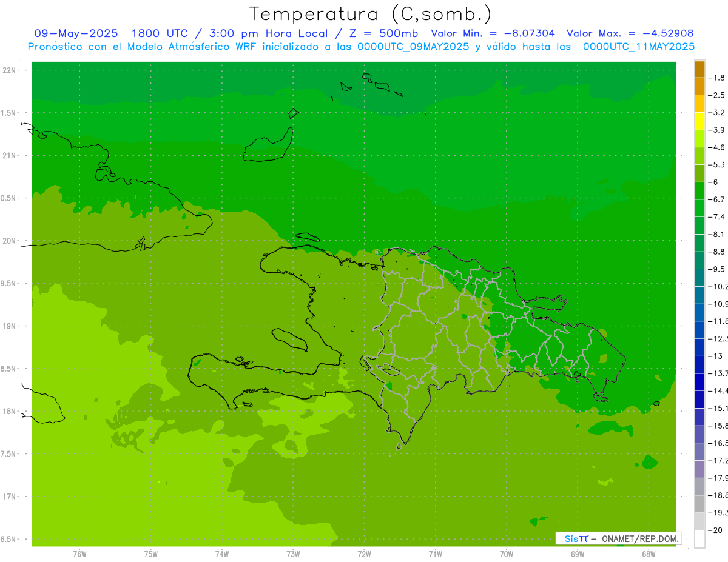This screenshot has height=562, width=728.
Task: Click the title 'Temperatura (C,somb.)'
Action: coord(371,13)
